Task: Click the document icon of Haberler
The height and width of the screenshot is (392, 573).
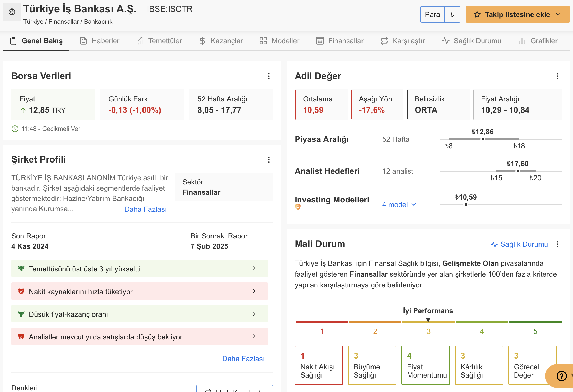Action: click(x=83, y=41)
